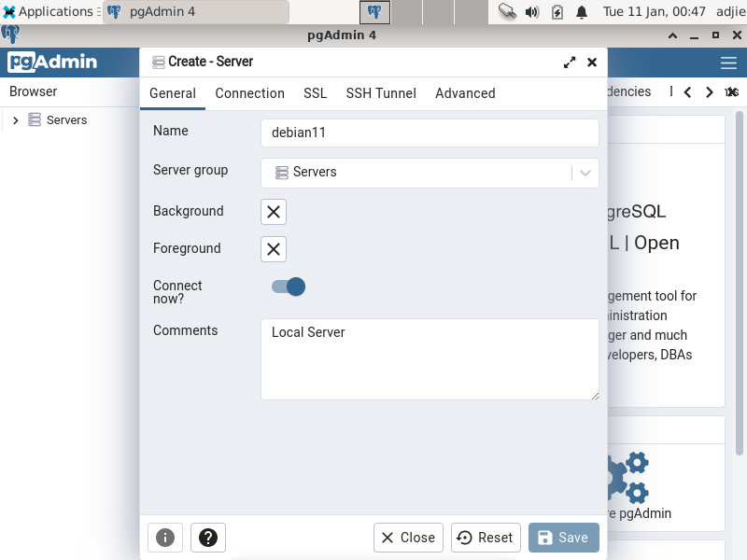Image resolution: width=747 pixels, height=560 pixels.
Task: Click the Reset button
Action: click(x=486, y=538)
